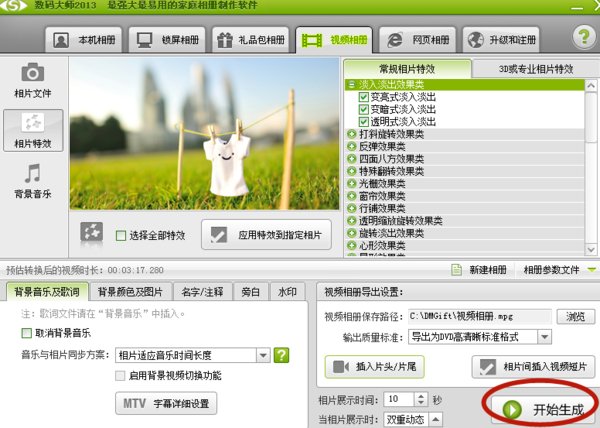
Task: Increase 相片展示时间 with up stepper
Action: click(421, 396)
